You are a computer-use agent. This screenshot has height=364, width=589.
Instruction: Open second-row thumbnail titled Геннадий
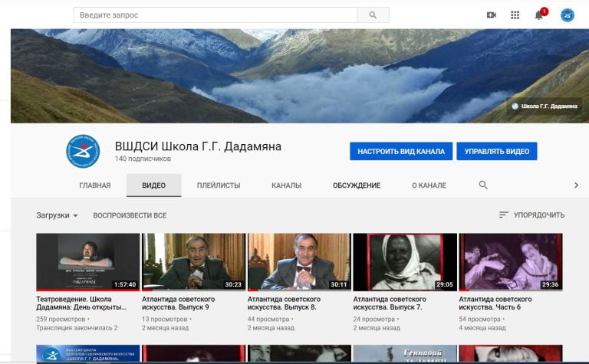coord(405,353)
